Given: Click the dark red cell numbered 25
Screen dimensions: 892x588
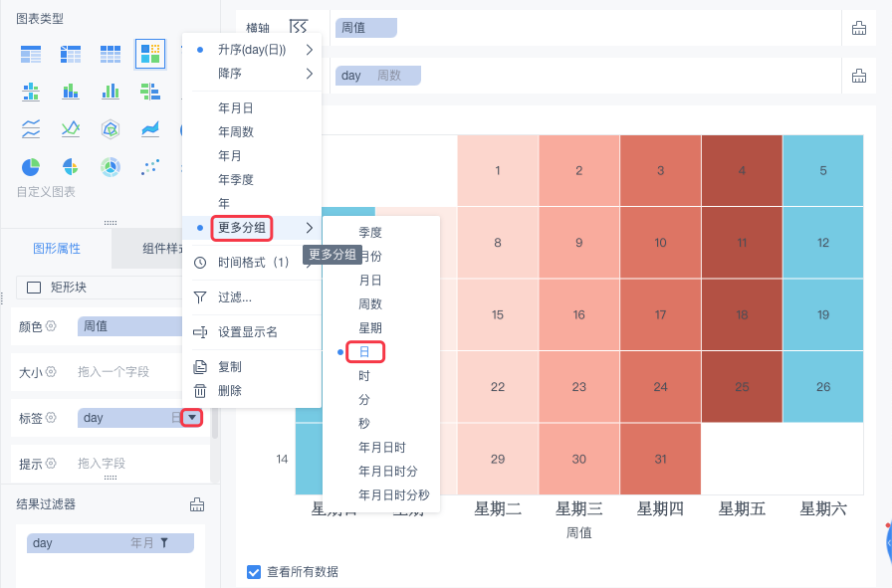Looking at the screenshot, I should 741,386.
